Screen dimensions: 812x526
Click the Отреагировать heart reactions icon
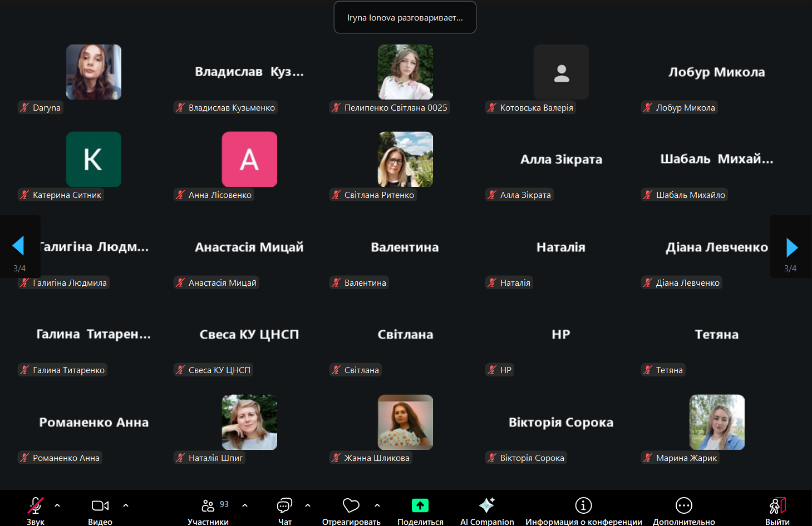coord(351,505)
